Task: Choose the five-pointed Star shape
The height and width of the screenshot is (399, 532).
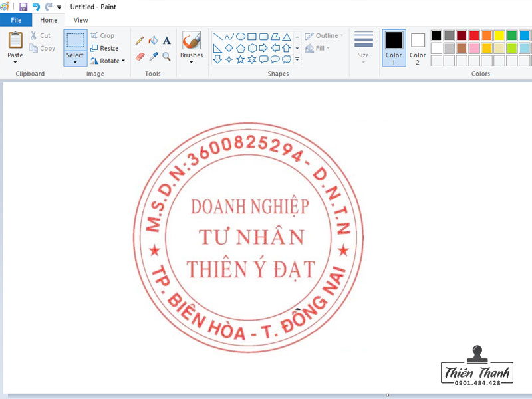Action: click(240, 59)
